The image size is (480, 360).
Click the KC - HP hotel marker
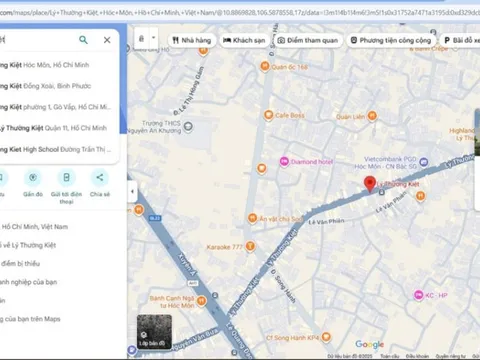point(418,295)
